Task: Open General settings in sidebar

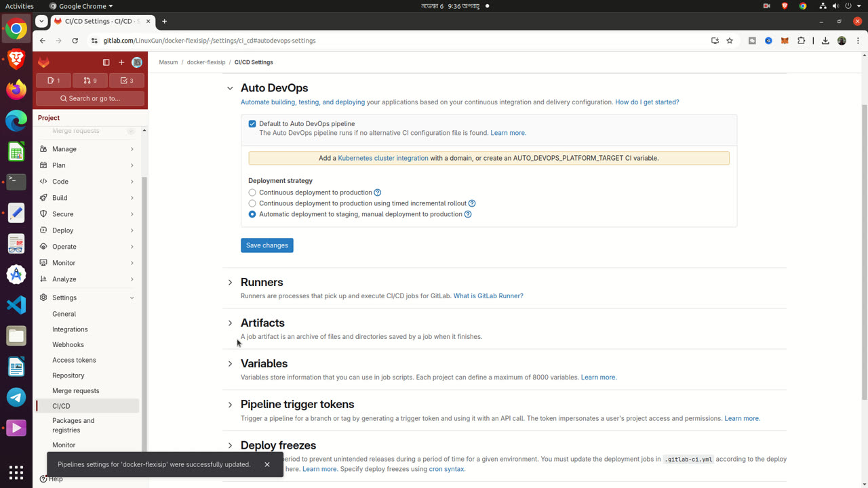Action: click(x=87, y=314)
